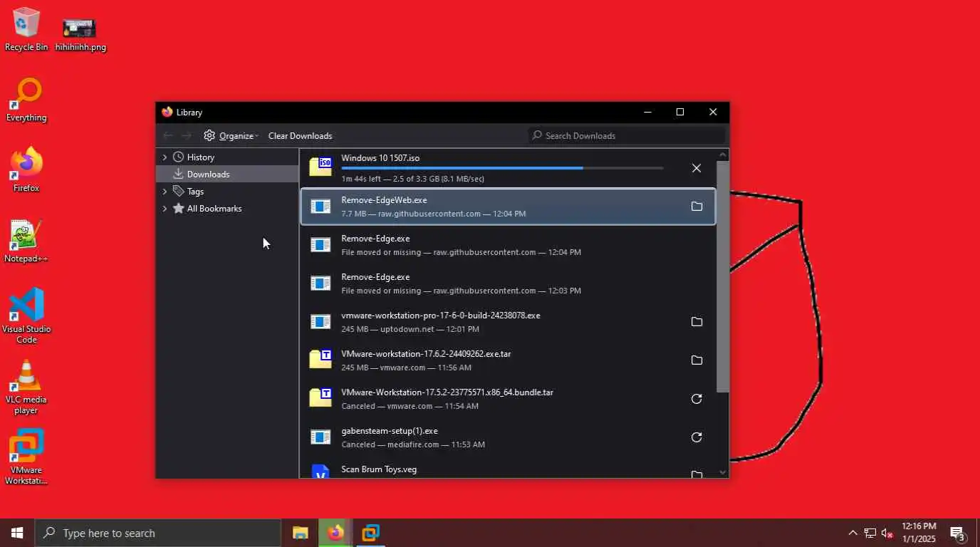The image size is (980, 547).
Task: Select the hihihiihh.png desktop file
Action: pos(80,34)
